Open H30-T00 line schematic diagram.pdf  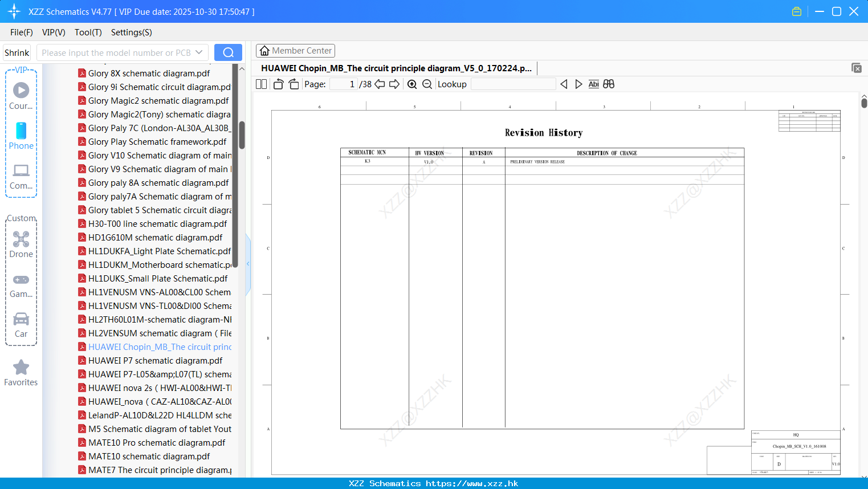(x=153, y=223)
